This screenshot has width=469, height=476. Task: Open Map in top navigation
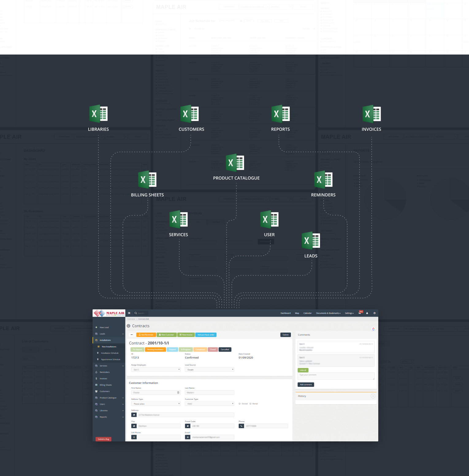pyautogui.click(x=297, y=313)
